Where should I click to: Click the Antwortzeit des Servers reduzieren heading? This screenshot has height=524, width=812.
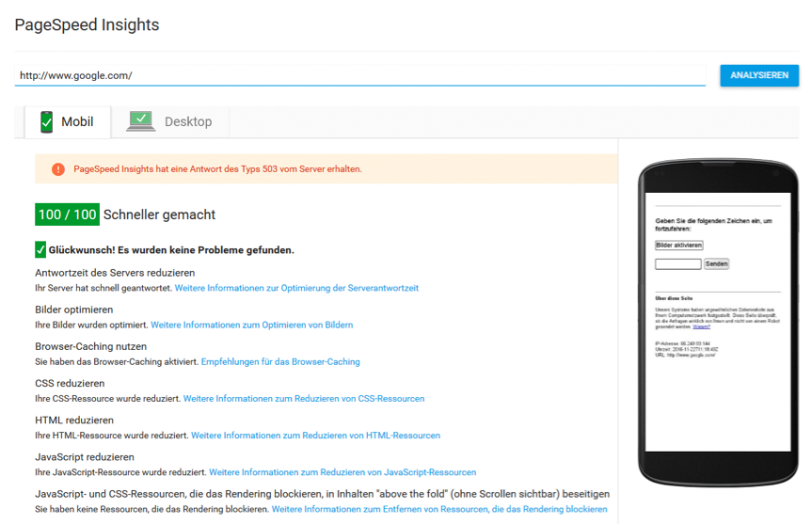click(x=115, y=273)
